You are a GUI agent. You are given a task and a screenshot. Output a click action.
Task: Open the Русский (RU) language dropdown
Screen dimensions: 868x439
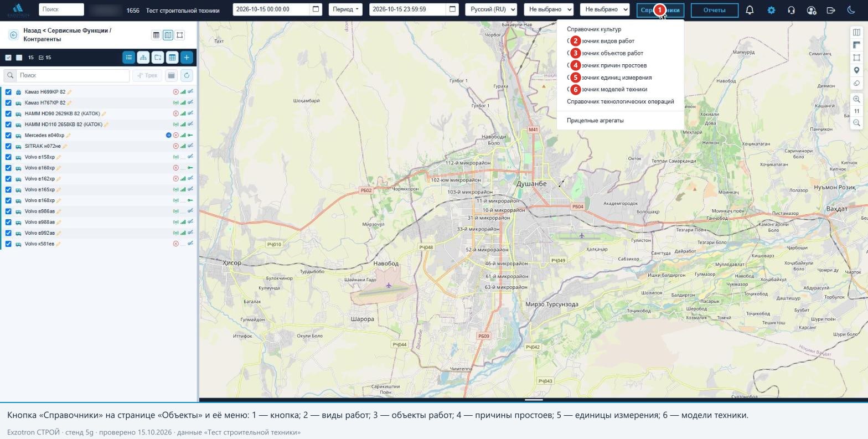(x=491, y=9)
